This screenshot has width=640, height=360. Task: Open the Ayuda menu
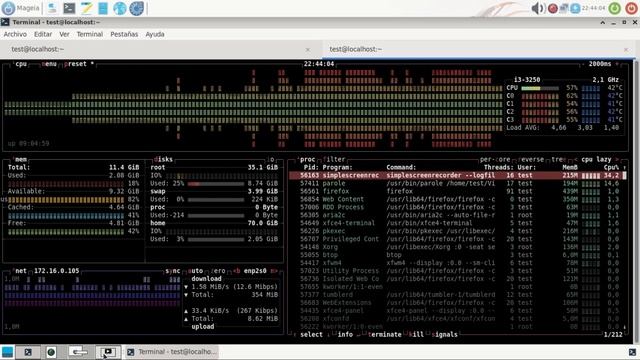155,34
